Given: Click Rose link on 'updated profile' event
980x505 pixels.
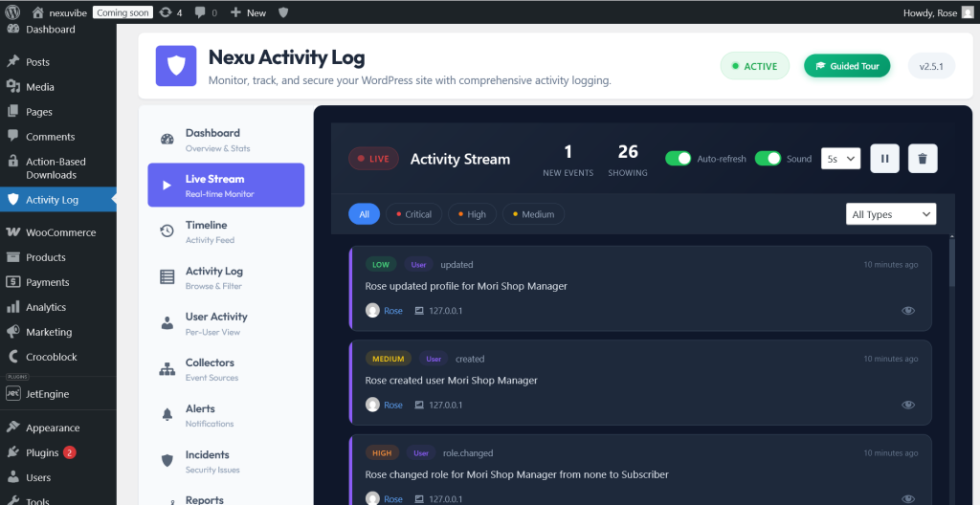Looking at the screenshot, I should coord(393,311).
